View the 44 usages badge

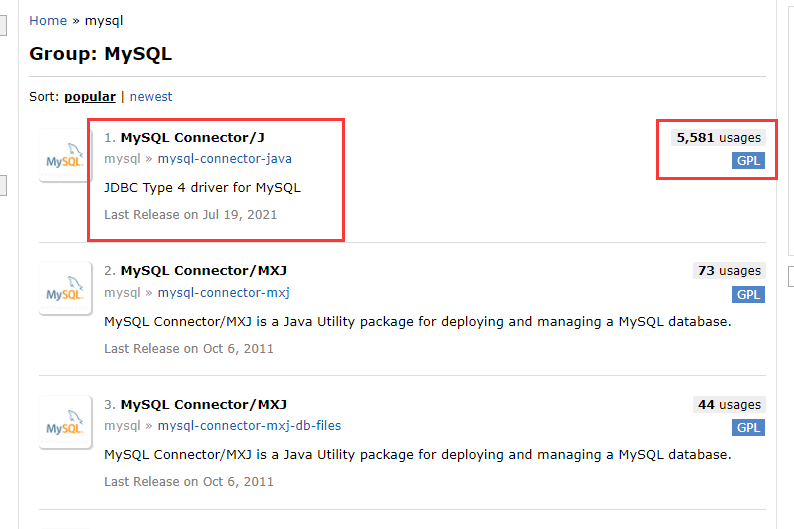[x=728, y=405]
